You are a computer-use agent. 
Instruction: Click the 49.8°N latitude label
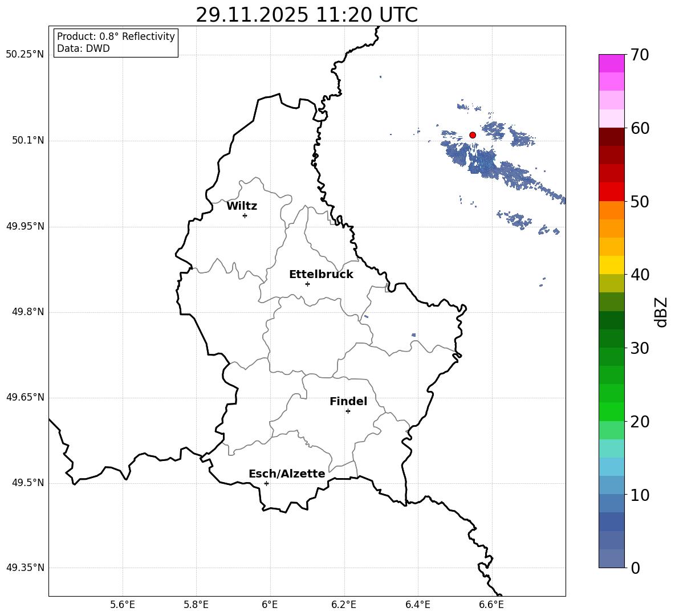pos(29,312)
